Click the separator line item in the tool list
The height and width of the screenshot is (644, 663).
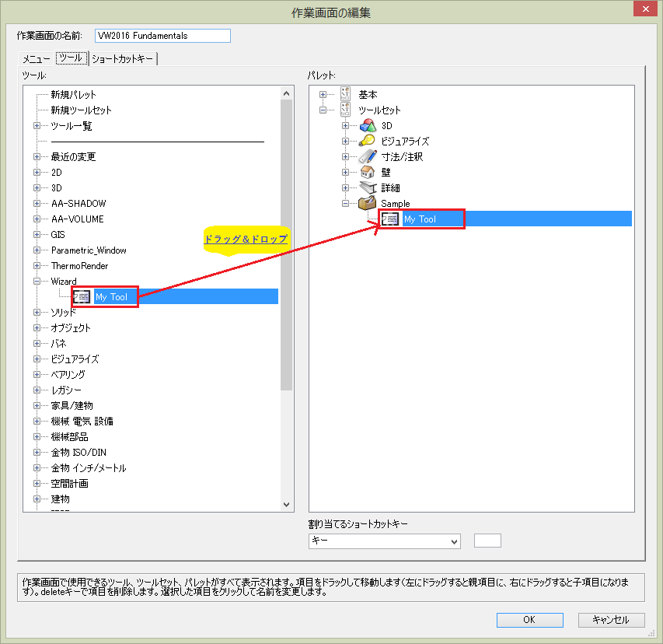click(x=158, y=142)
